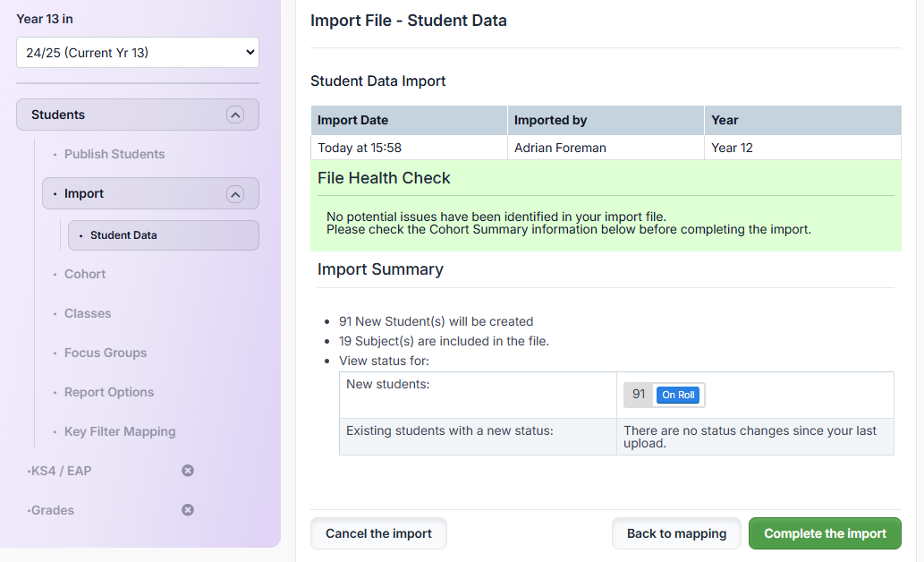This screenshot has width=924, height=562.
Task: Open the Classes menu item
Action: [88, 313]
